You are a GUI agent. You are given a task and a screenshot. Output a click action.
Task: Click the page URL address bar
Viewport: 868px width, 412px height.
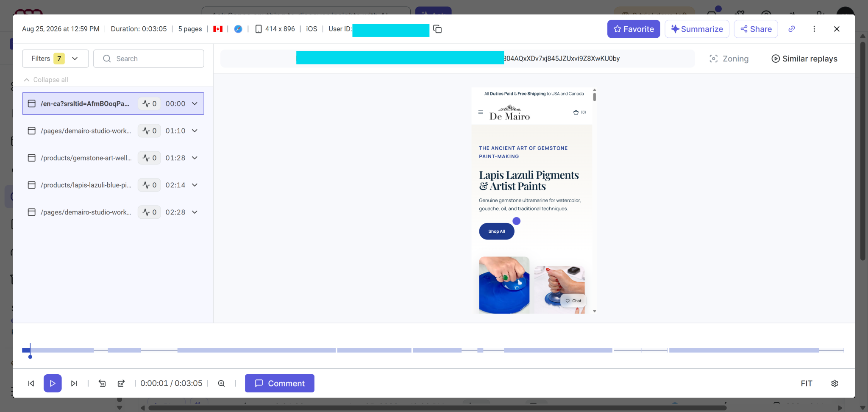point(458,58)
